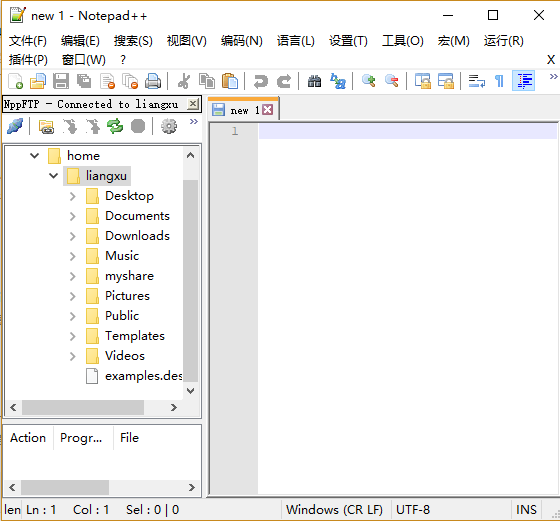This screenshot has width=560, height=521.
Task: Zoom out with the magnifier minus icon
Action: coord(392,81)
